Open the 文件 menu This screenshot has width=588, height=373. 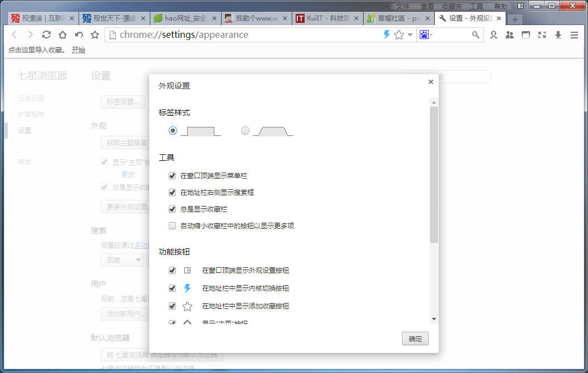(x=403, y=6)
